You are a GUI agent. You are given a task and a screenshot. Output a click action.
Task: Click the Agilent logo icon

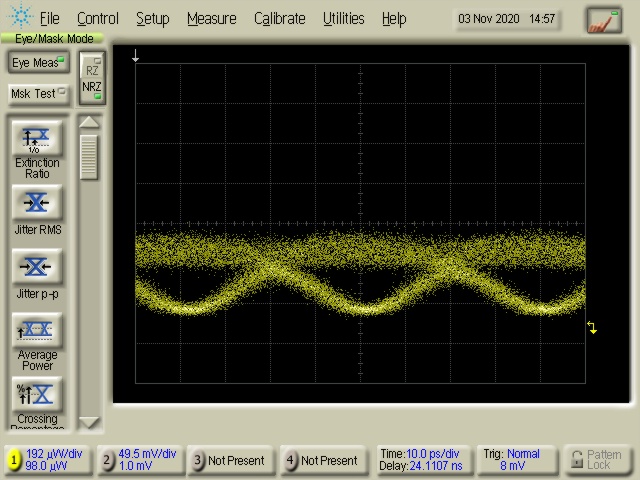click(x=19, y=18)
